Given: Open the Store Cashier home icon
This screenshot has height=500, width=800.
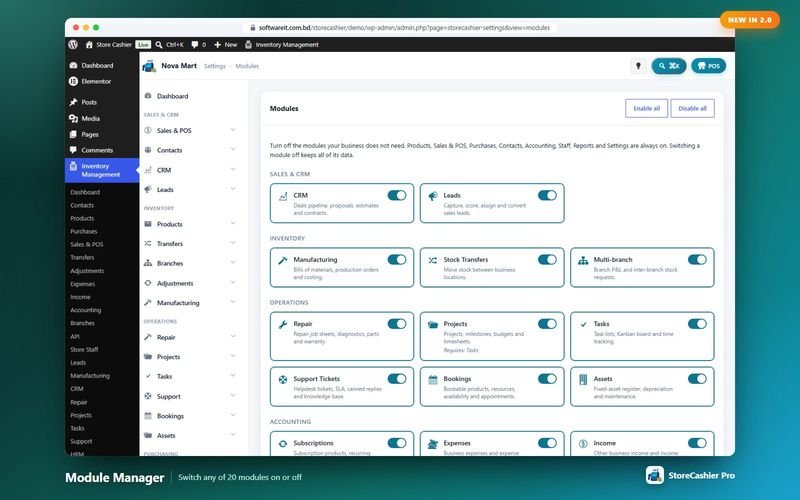Looking at the screenshot, I should (x=89, y=44).
